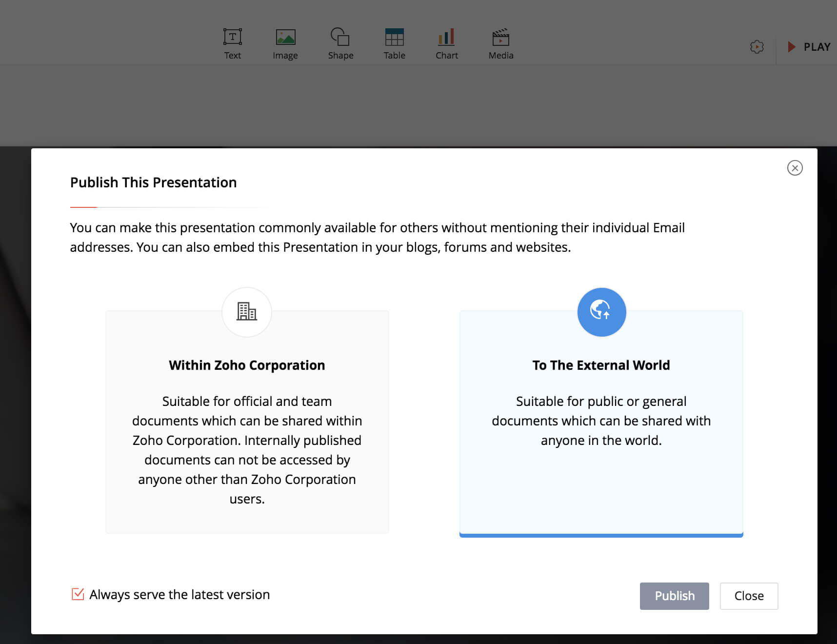Viewport: 837px width, 644px height.
Task: Open the Chart insert tool
Action: point(447,44)
